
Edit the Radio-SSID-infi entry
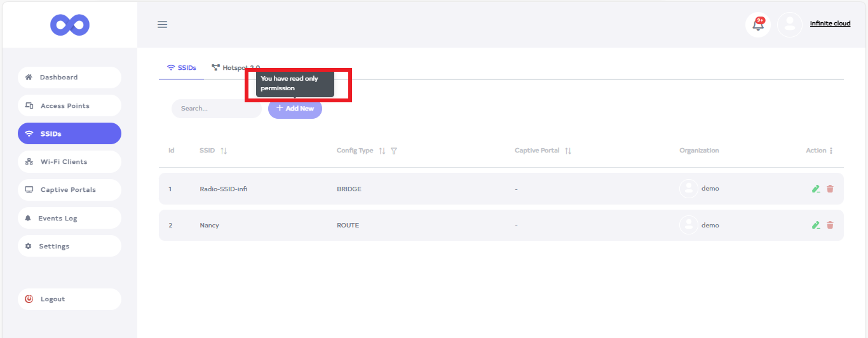815,189
